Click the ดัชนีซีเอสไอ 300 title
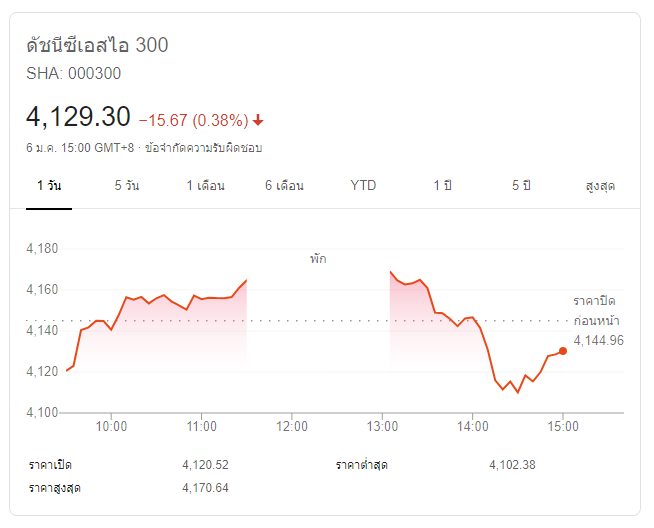Screen dimensions: 654x528 click(x=97, y=45)
